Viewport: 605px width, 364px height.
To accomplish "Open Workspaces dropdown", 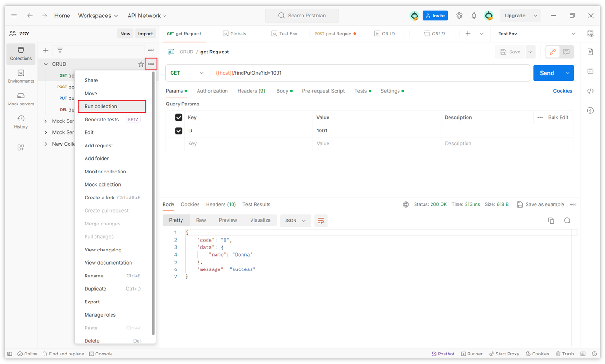I will coord(98,16).
